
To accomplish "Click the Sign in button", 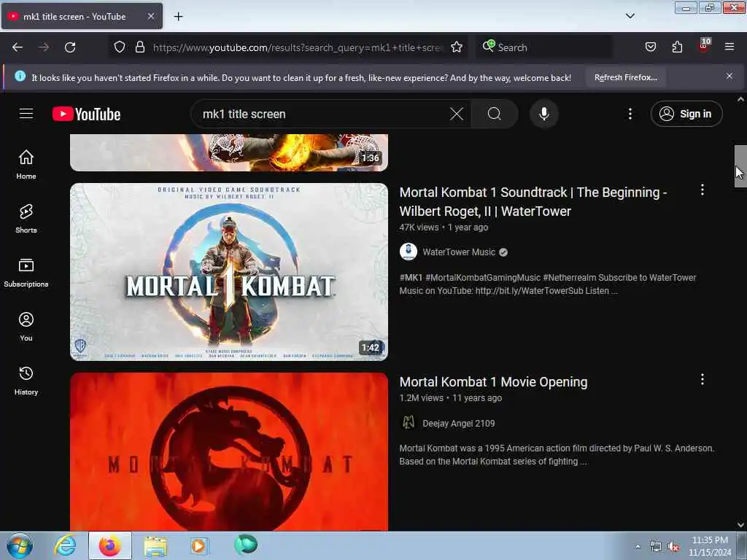I will coord(686,114).
